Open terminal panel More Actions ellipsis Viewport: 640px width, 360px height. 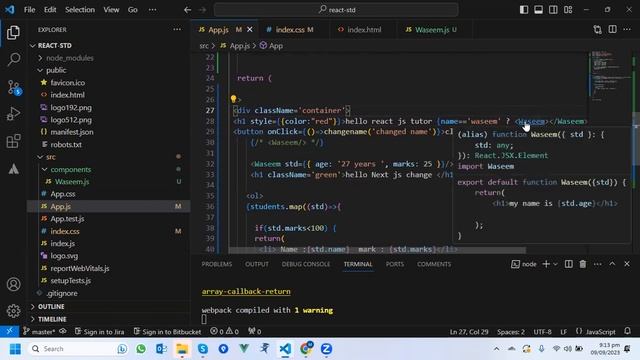pyautogui.click(x=598, y=264)
